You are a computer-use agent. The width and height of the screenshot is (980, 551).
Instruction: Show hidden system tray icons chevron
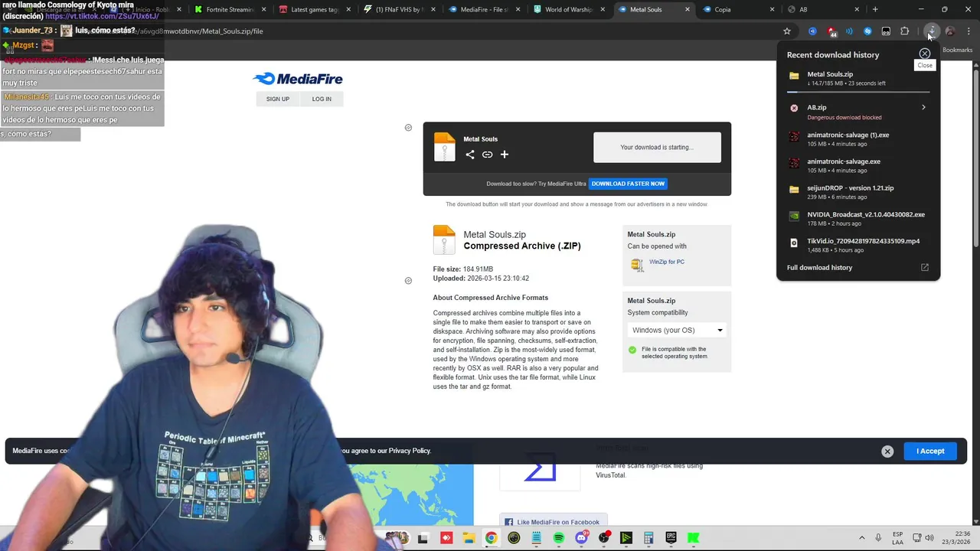click(861, 538)
